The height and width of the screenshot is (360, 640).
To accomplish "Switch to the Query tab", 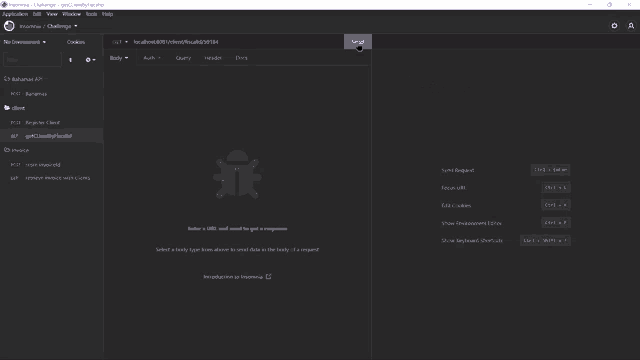I will 183,58.
